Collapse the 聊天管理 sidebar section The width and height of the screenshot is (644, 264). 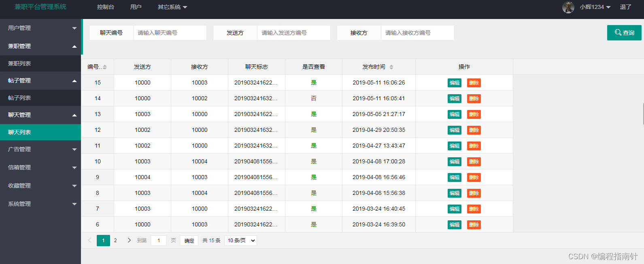click(x=40, y=115)
